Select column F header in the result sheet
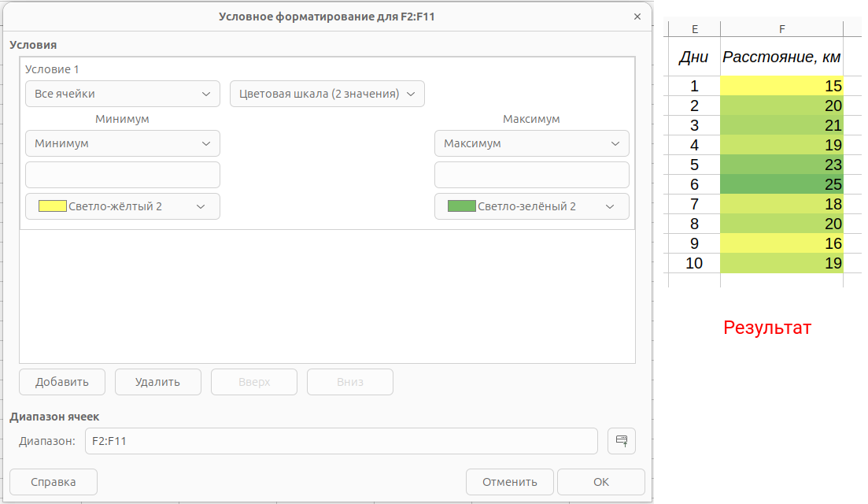This screenshot has height=504, width=868. click(x=781, y=29)
